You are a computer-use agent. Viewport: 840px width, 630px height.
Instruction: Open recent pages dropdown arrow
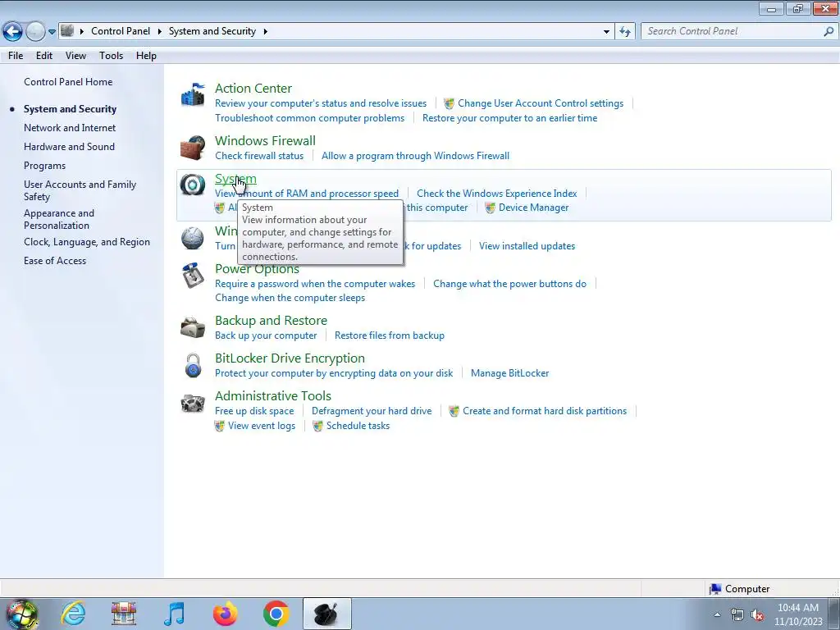(52, 32)
